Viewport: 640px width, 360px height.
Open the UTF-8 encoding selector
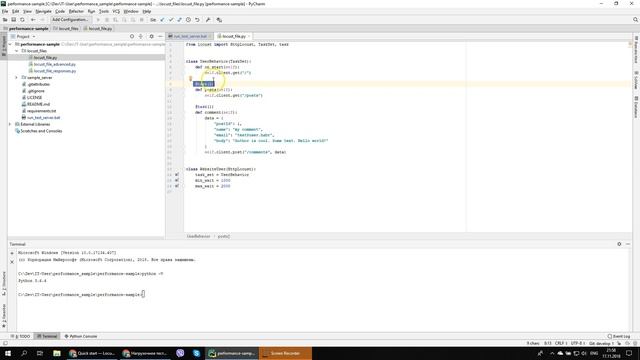point(578,343)
